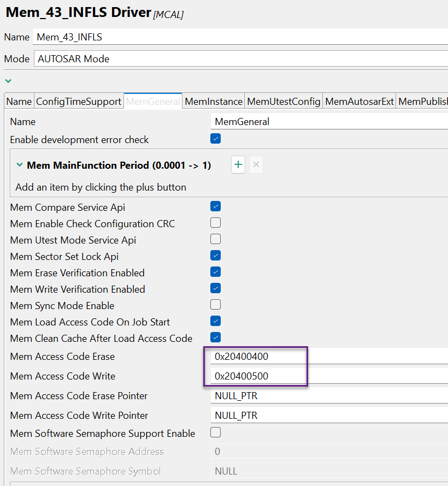The image size is (448, 486).
Task: Click the Enable development error check label
Action: point(79,140)
